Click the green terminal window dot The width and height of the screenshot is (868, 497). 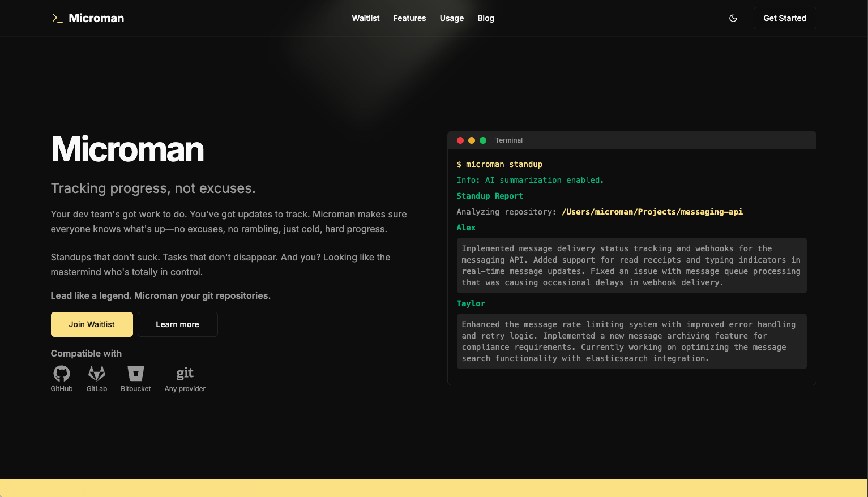483,140
